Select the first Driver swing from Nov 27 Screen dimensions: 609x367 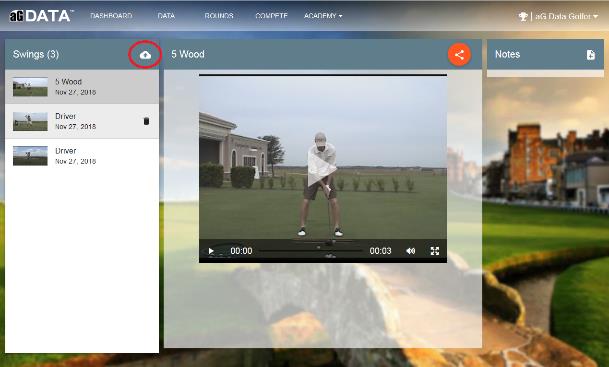click(x=82, y=121)
